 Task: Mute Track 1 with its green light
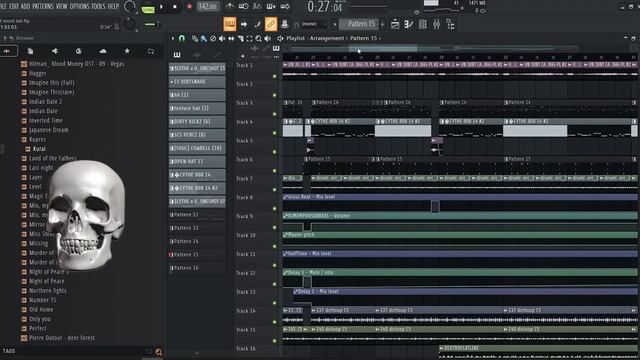[x=274, y=76]
